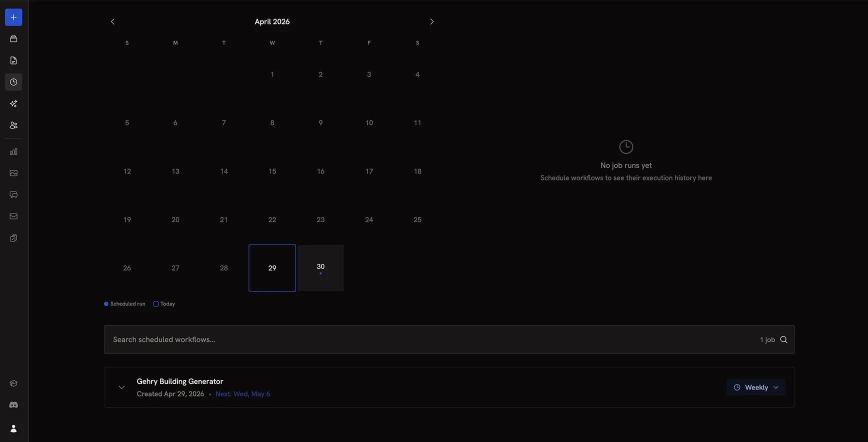Screen dimensions: 868x442
Task: Select April 15 on the calendar
Action: (x=272, y=171)
